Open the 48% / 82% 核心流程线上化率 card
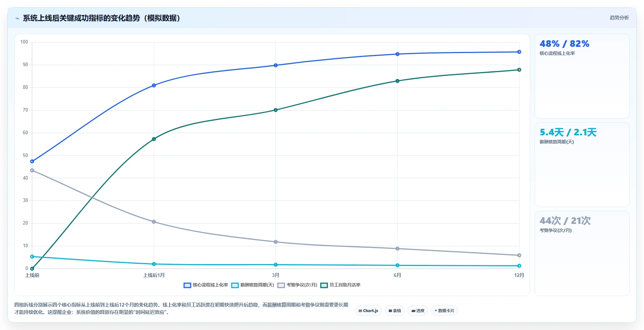Viewport: 644px width, 330px height. pos(582,76)
